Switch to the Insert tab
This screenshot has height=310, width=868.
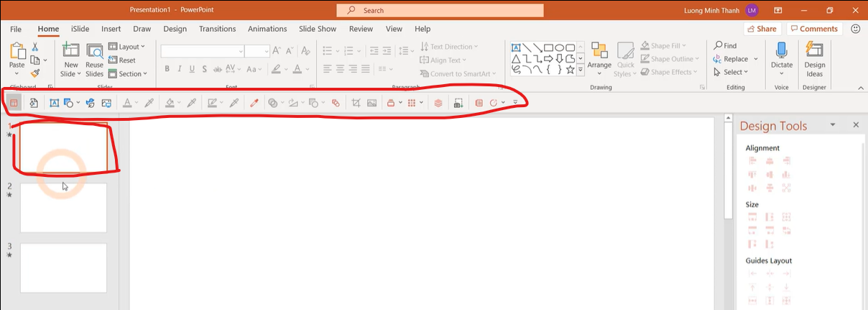click(111, 29)
